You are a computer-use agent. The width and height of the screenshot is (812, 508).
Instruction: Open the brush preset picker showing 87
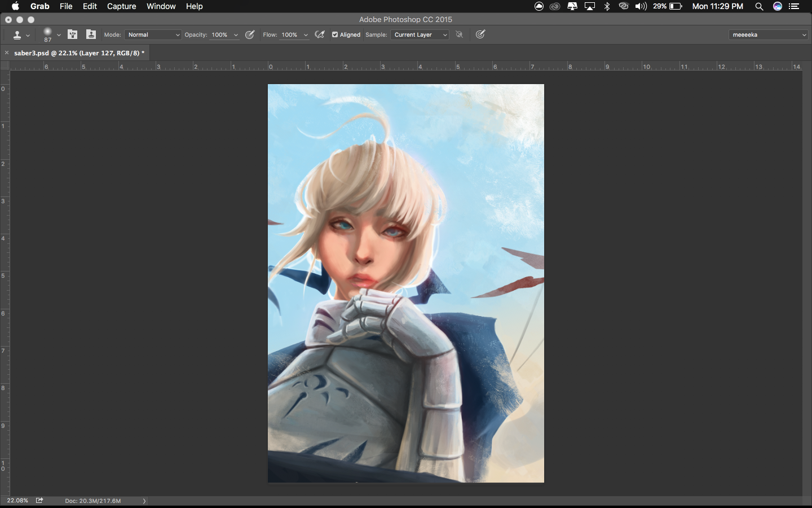point(51,35)
